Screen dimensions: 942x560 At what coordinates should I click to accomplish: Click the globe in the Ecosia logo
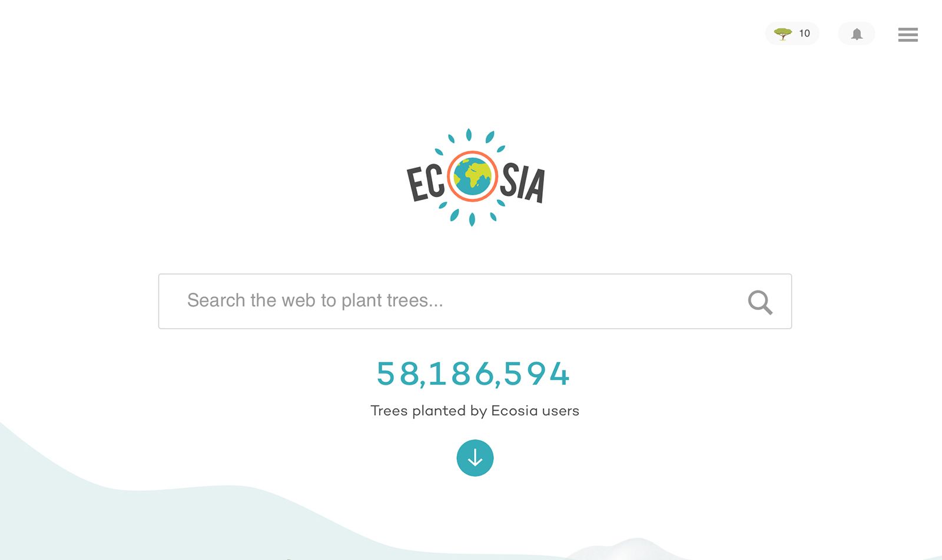click(472, 176)
